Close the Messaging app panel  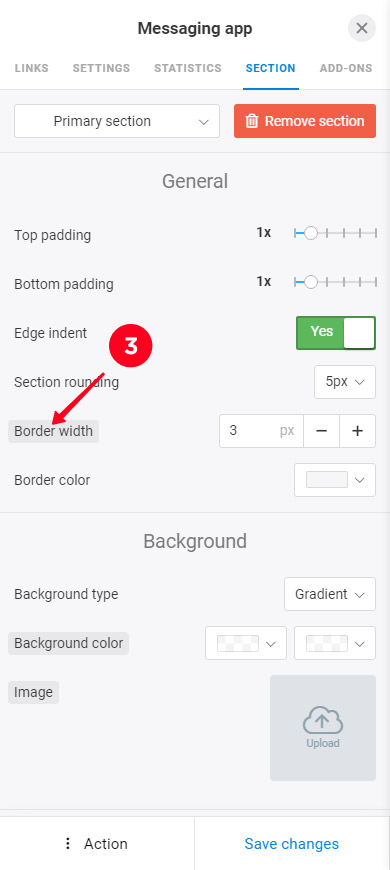pyautogui.click(x=362, y=28)
